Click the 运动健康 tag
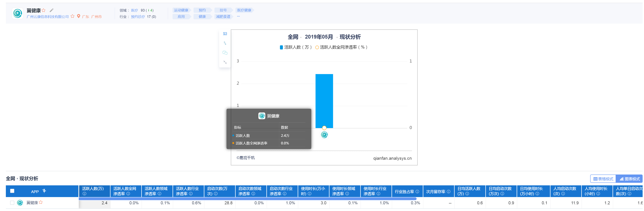Viewport: 644px width, 211px height. click(x=181, y=10)
